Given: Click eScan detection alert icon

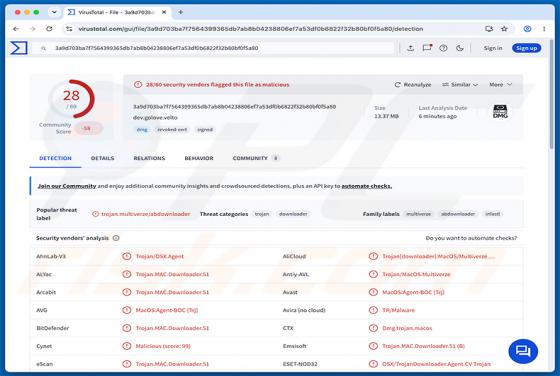Looking at the screenshot, I should click(126, 364).
